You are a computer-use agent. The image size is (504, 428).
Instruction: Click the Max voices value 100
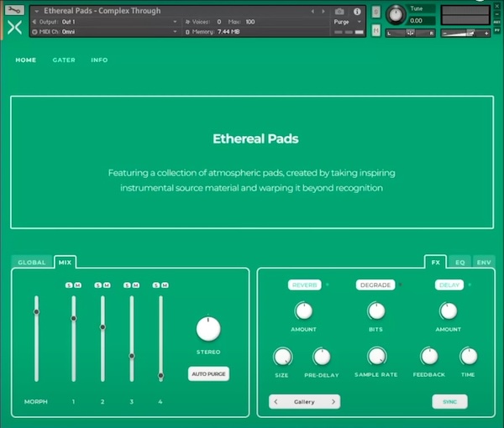click(250, 22)
